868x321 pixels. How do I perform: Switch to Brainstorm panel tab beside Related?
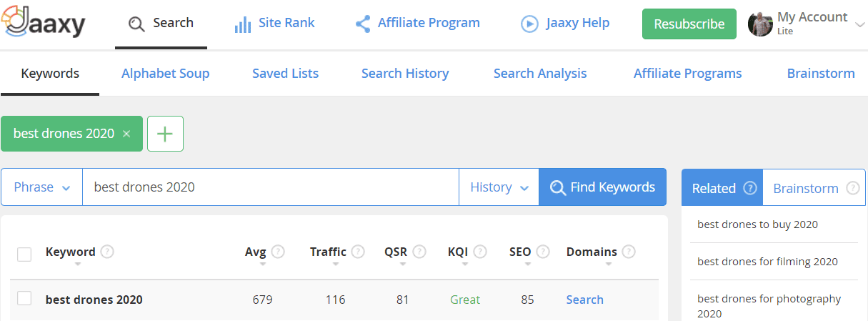click(814, 188)
